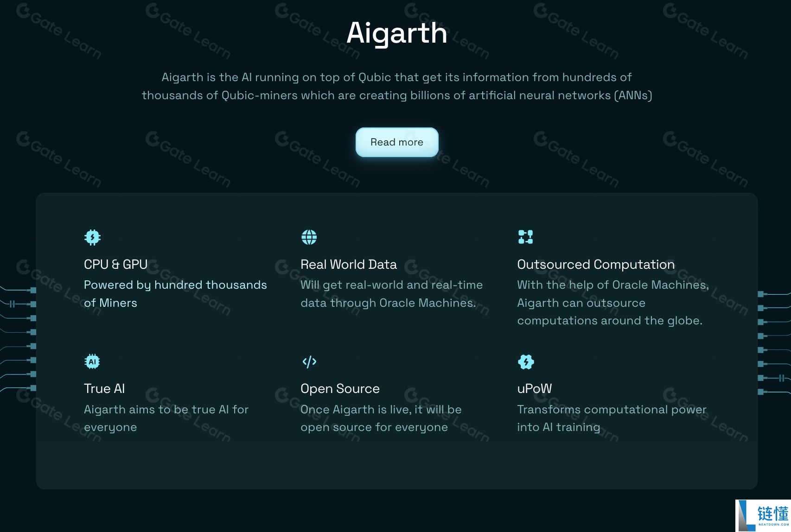Click the True AI chip icon
Screen dimensions: 791x532
point(93,361)
